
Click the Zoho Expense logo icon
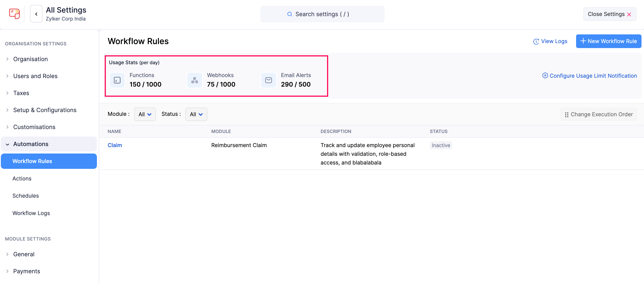(14, 14)
